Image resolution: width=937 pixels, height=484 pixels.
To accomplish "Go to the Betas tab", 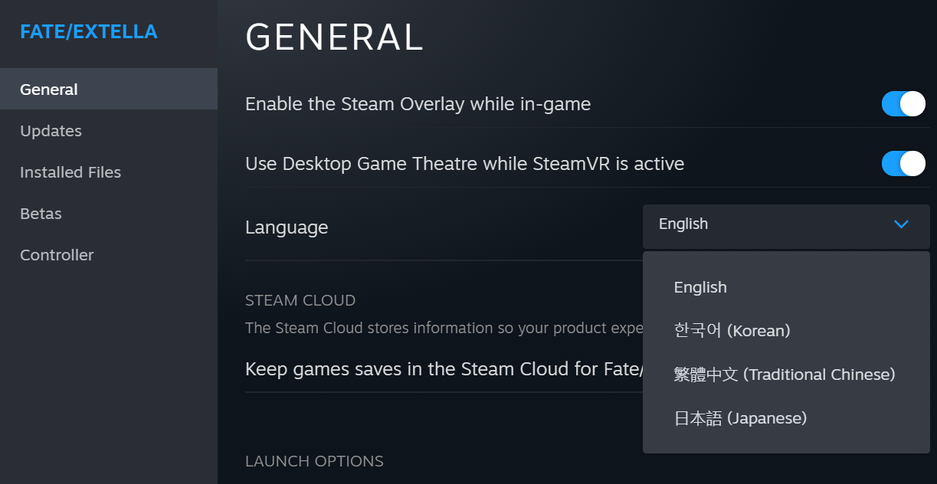I will coord(41,214).
